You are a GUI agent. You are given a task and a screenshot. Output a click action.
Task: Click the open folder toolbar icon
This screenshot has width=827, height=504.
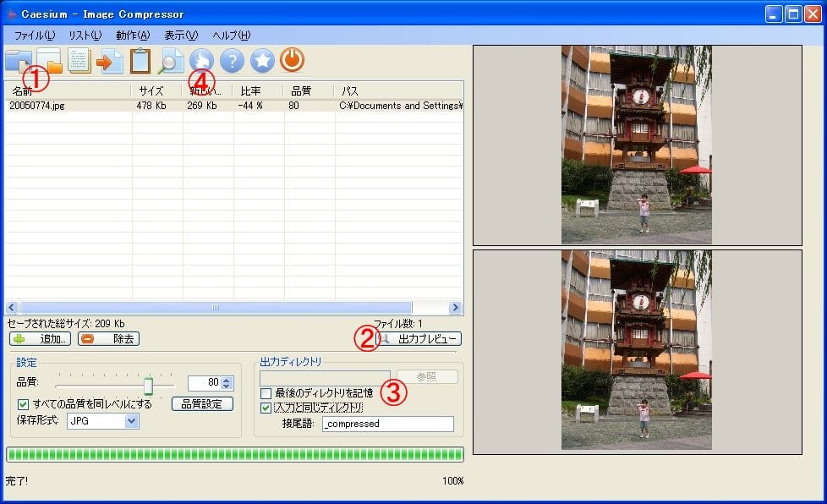48,62
